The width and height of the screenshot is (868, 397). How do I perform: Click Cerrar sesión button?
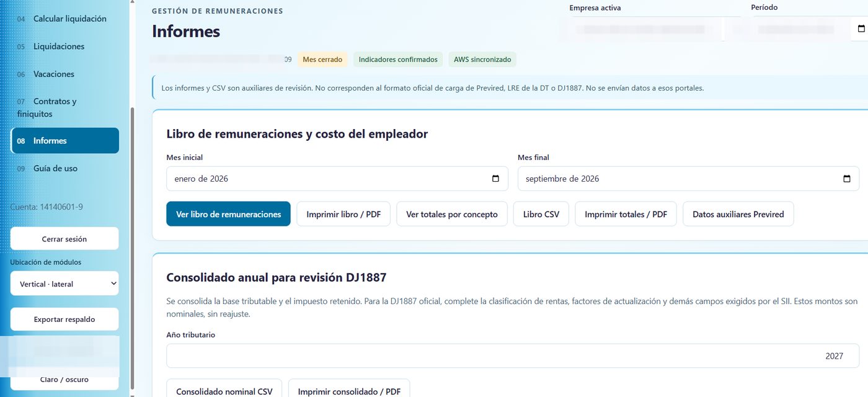[x=64, y=239]
